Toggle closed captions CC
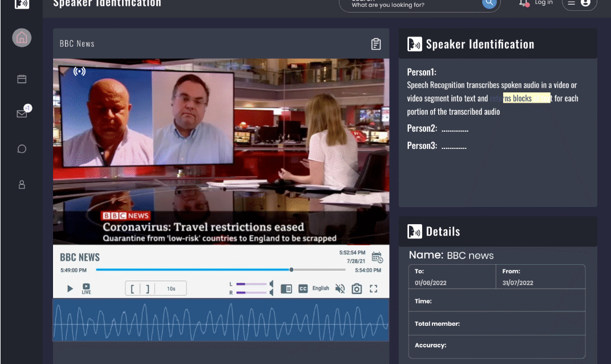 [x=303, y=289]
